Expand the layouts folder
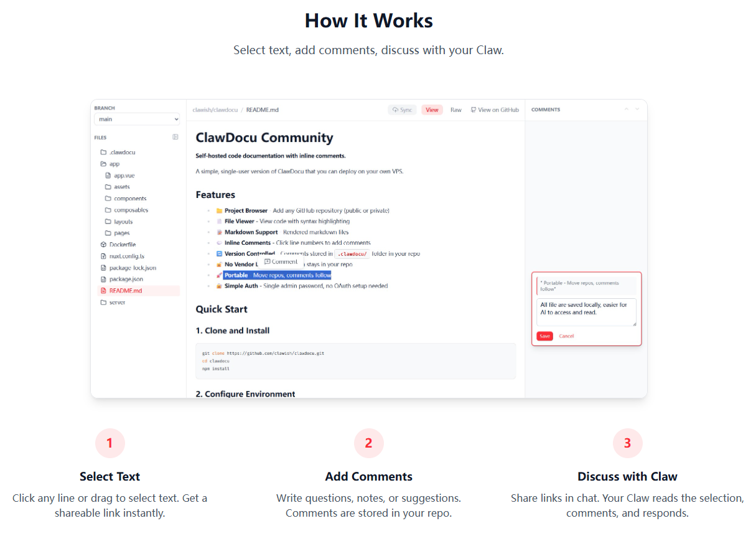Screen dimensions: 756x536 point(119,222)
